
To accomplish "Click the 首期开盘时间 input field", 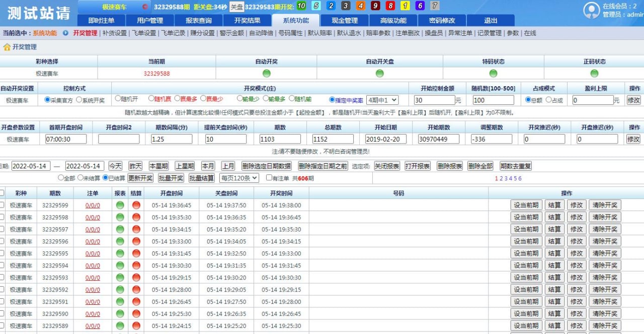I will [x=66, y=139].
